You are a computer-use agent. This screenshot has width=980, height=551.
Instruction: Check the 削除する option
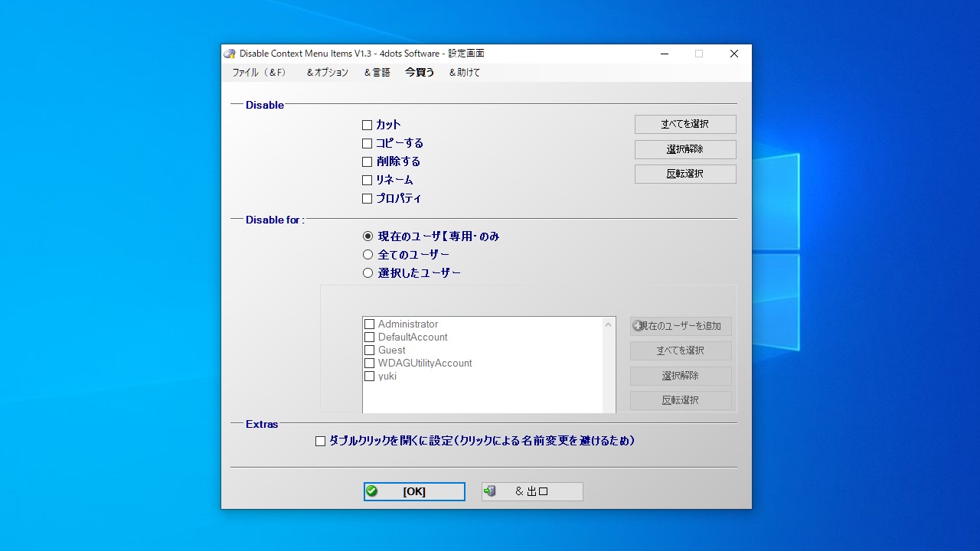367,161
